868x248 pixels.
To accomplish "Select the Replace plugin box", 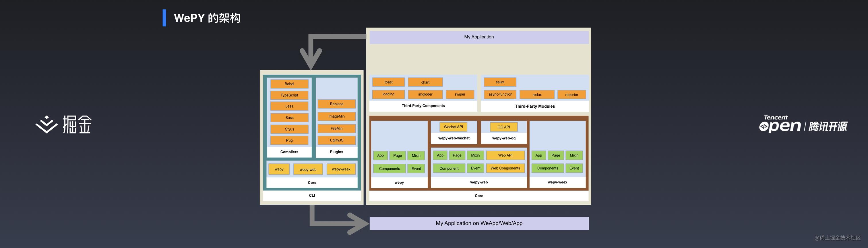I will coord(336,104).
